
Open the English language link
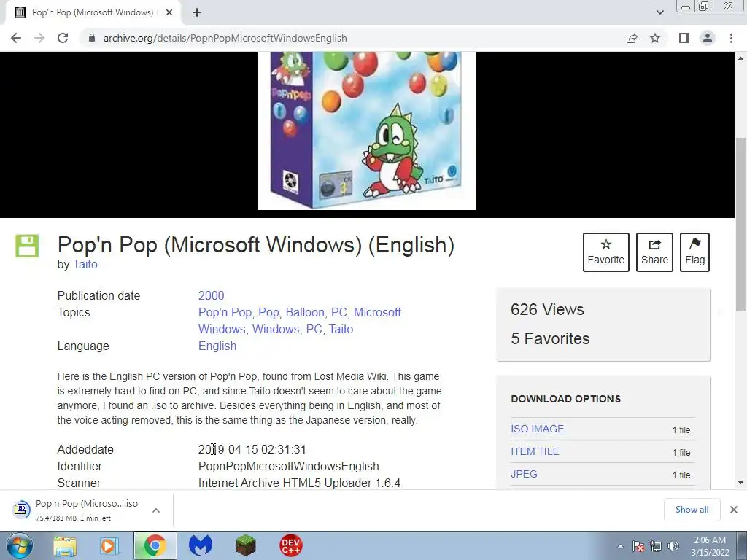pyautogui.click(x=217, y=346)
